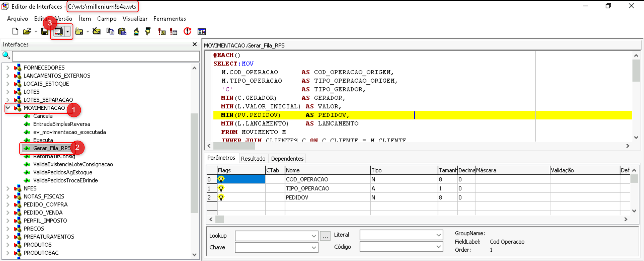The width and height of the screenshot is (644, 261).
Task: Click the hand pointing up icon
Action: point(136,32)
